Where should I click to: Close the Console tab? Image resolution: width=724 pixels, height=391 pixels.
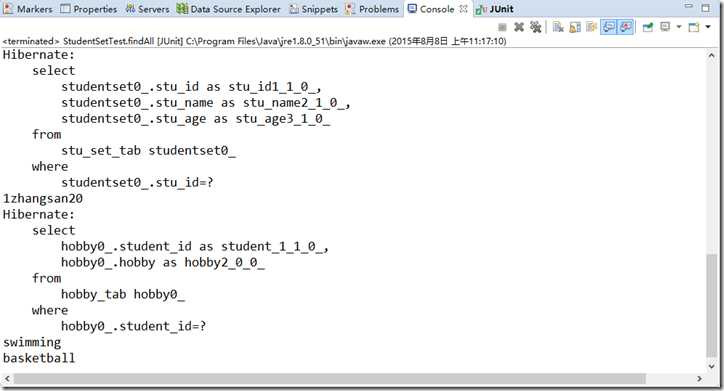tap(464, 8)
